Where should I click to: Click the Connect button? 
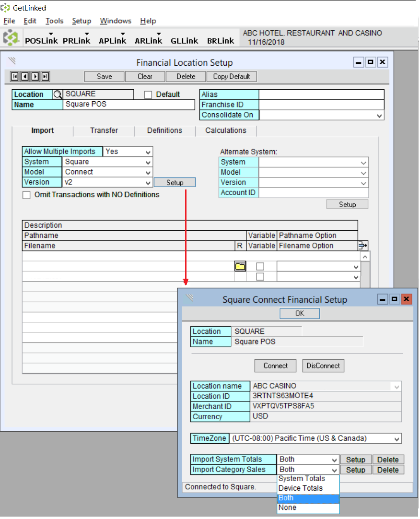pyautogui.click(x=275, y=366)
